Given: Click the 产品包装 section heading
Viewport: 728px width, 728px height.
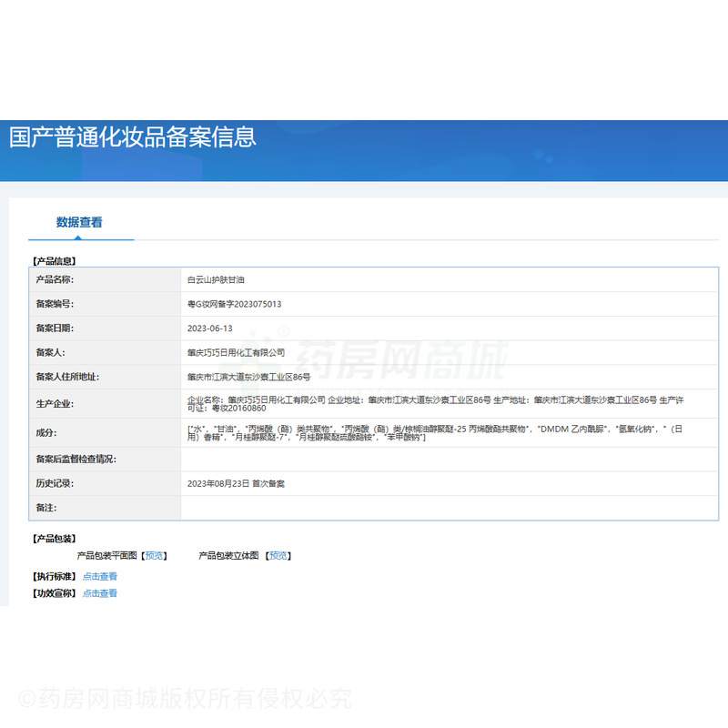Looking at the screenshot, I should [x=54, y=539].
